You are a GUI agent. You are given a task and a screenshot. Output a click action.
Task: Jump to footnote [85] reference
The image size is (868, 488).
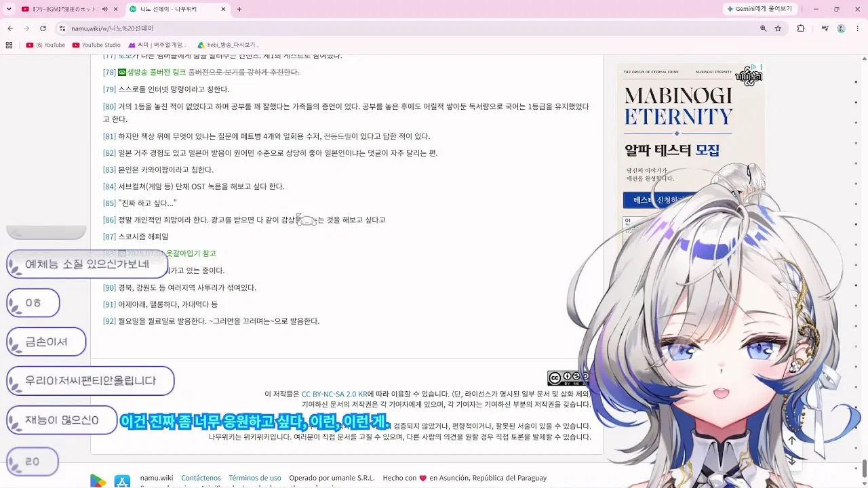(109, 203)
